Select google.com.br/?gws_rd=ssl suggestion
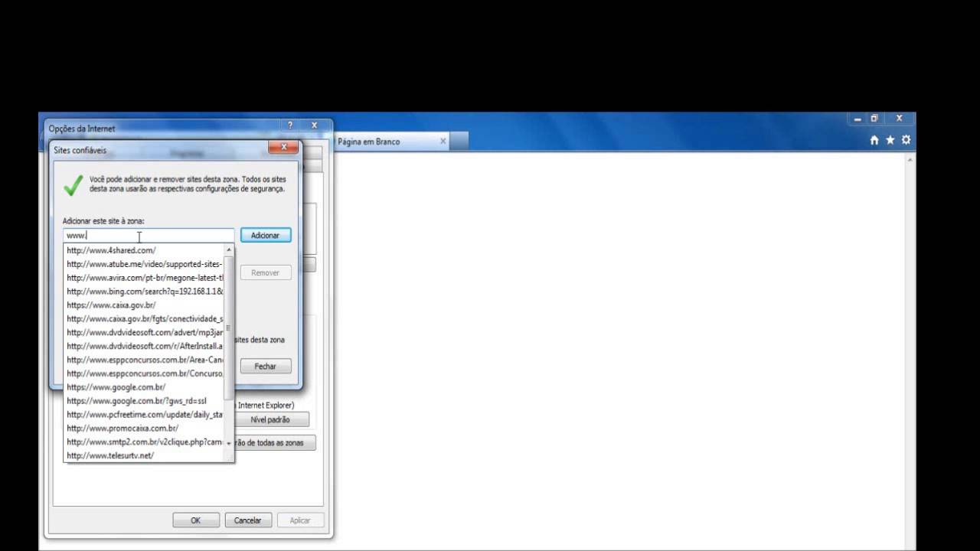Image resolution: width=980 pixels, height=551 pixels. point(144,401)
